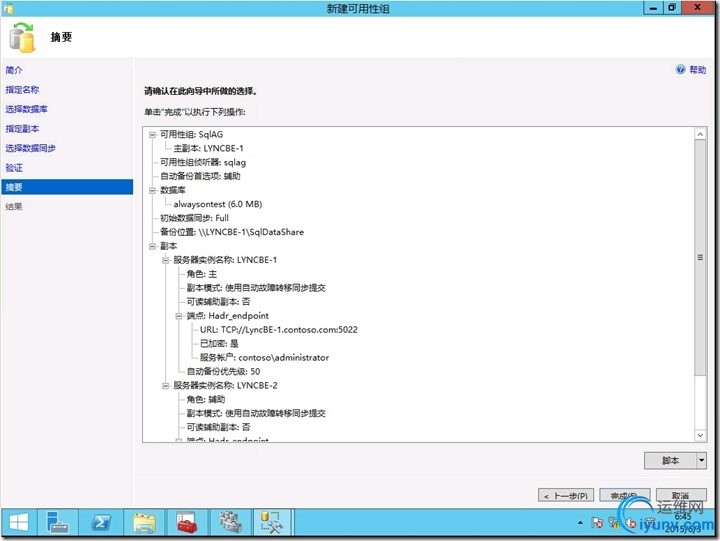Collapse the 端点: Hadr_endpoint node under LYNCBE-1
The image size is (720, 541).
coord(179,316)
